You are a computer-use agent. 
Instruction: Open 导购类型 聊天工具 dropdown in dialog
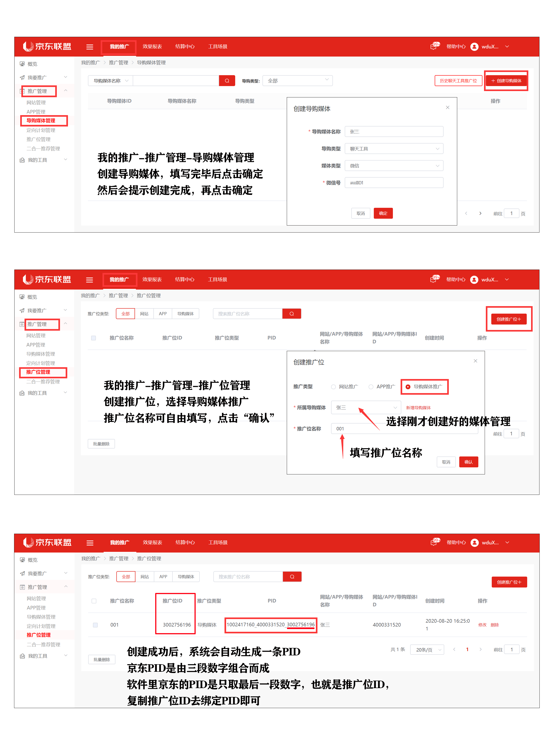tap(394, 149)
